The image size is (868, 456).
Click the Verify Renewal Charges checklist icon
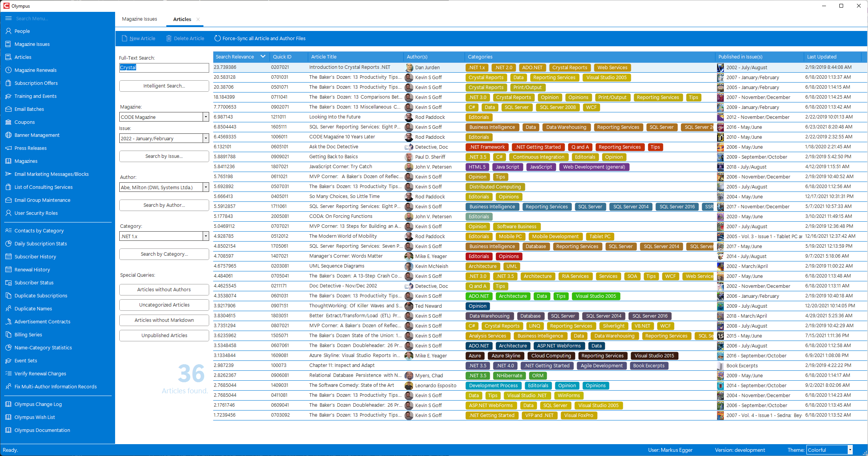8,374
